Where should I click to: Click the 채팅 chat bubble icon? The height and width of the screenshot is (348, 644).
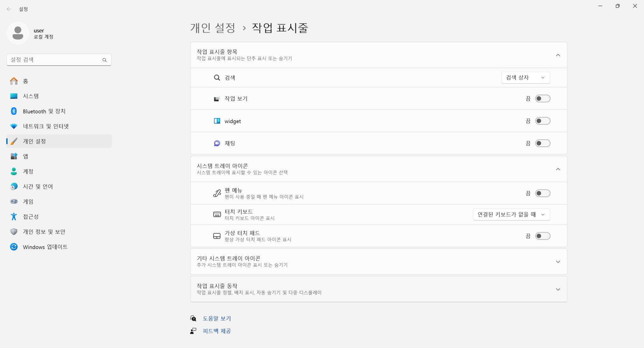[217, 143]
